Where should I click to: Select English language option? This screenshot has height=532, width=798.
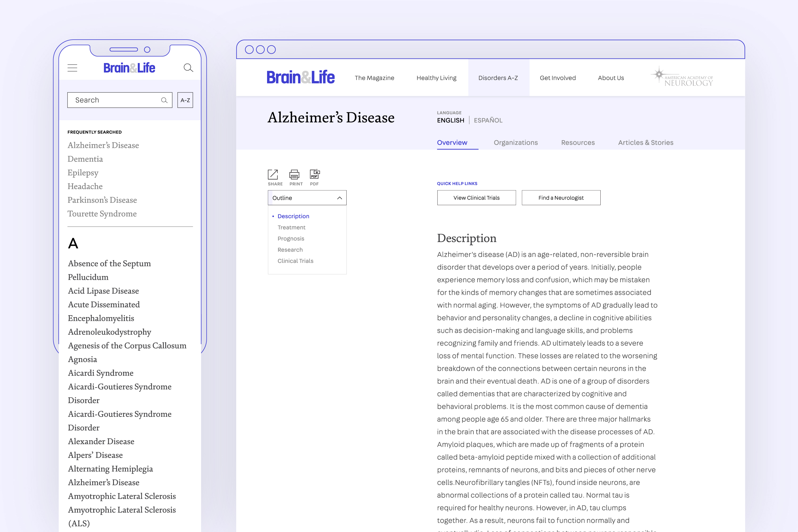(451, 120)
